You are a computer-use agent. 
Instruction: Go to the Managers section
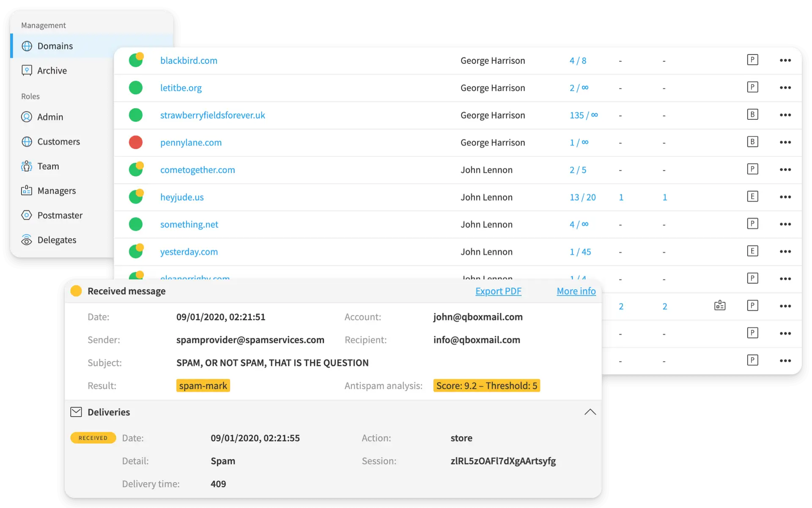(x=57, y=191)
